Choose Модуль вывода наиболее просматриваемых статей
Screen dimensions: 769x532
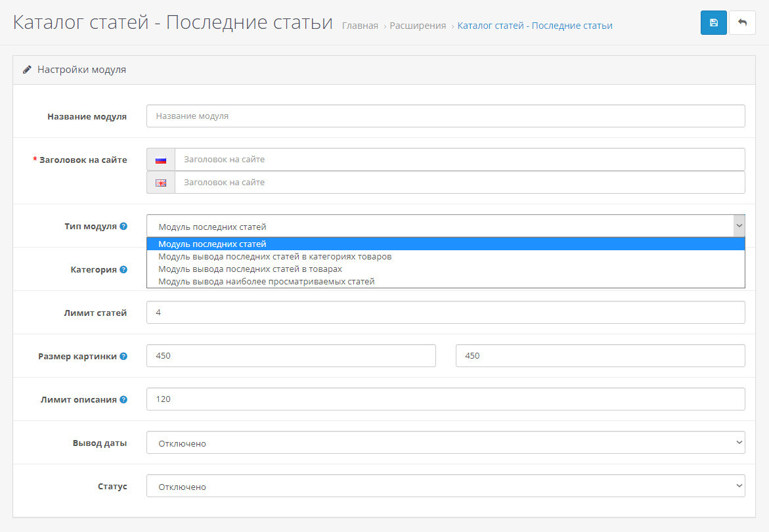coord(446,282)
